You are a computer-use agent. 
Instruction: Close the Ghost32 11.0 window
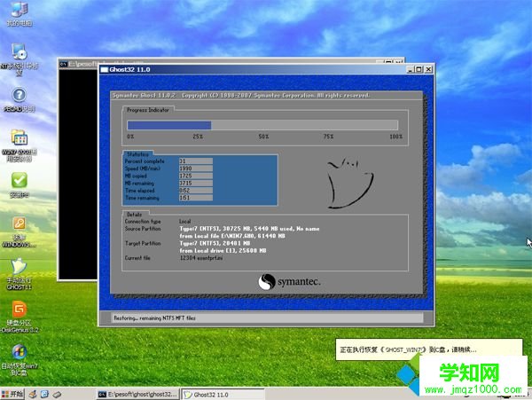(x=428, y=69)
